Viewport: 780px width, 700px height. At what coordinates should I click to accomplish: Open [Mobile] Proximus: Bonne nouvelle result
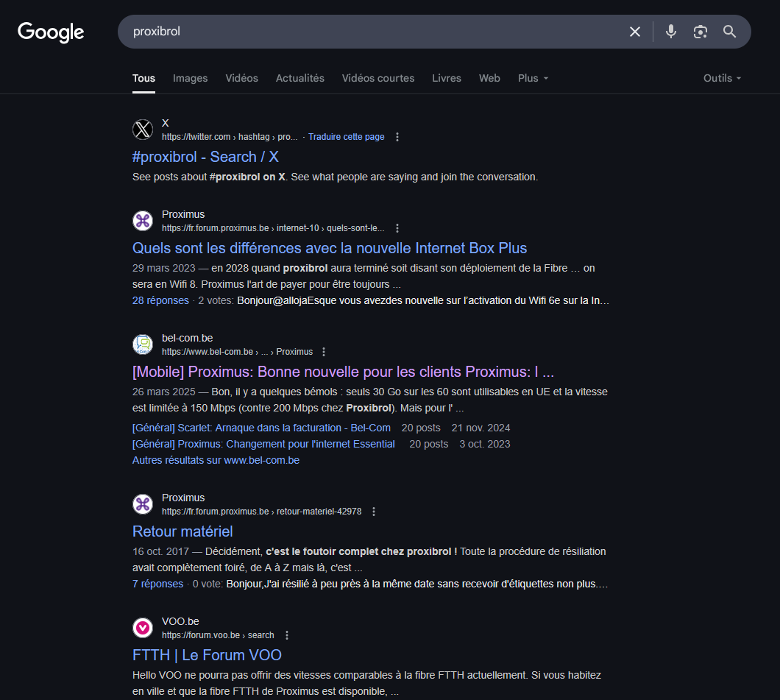[343, 372]
